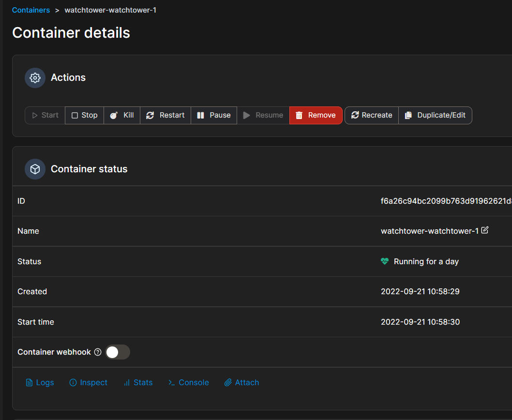
Task: Pause the container
Action: pos(213,115)
